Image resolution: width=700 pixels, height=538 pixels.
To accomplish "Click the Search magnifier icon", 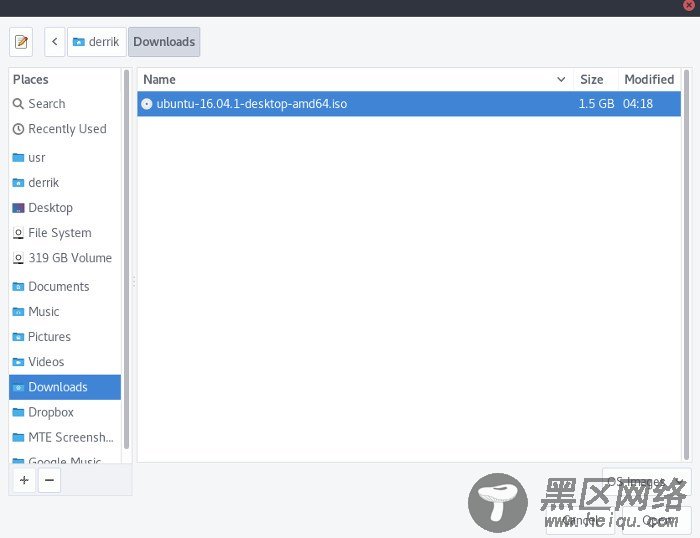I will point(18,104).
